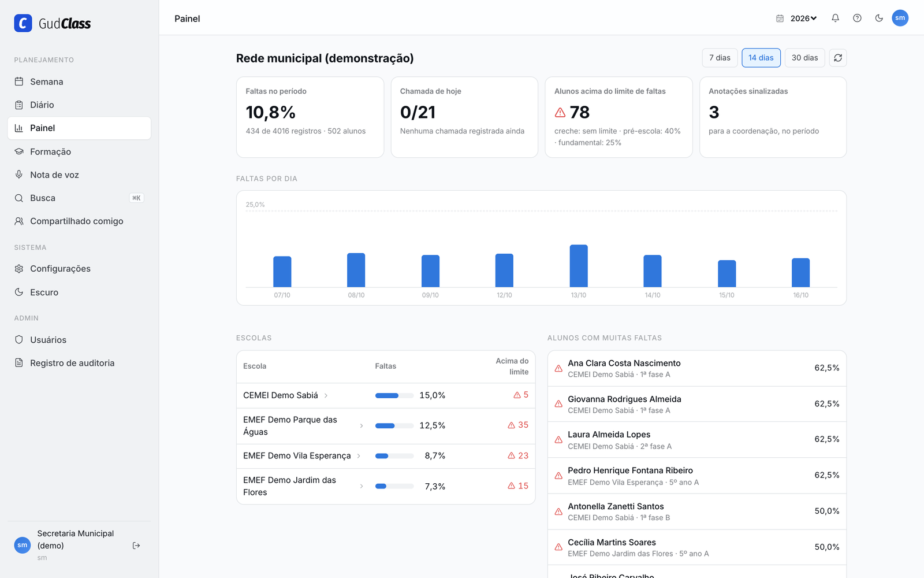
Task: Click the logout icon in sidebar footer
Action: 136,546
